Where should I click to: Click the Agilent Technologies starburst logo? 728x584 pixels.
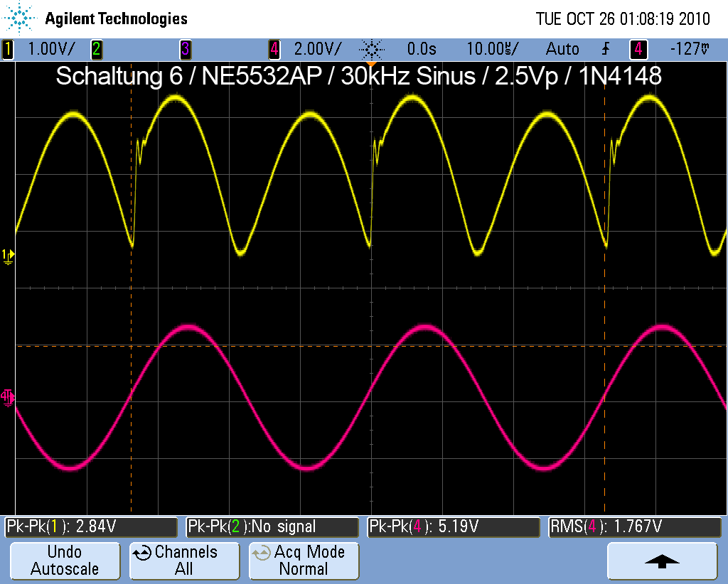pyautogui.click(x=19, y=18)
